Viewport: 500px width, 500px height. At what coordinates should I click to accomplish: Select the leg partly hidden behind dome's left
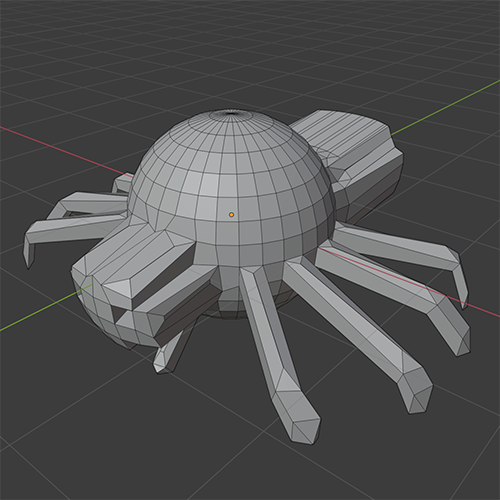123,183
